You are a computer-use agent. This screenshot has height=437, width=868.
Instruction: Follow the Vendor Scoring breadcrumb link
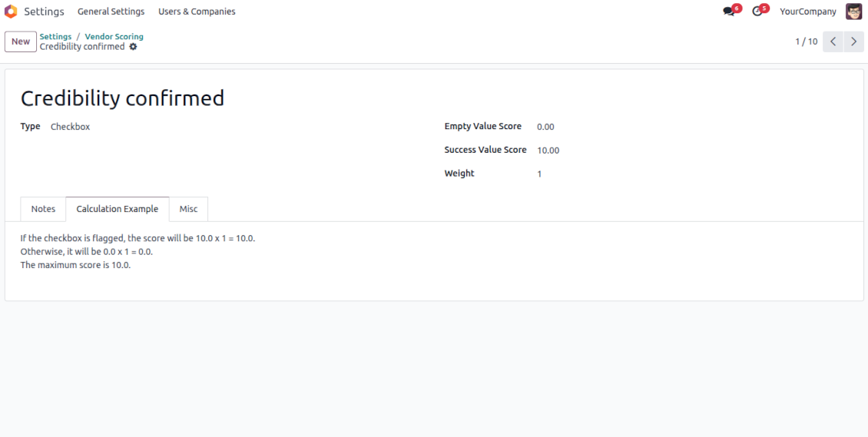click(x=114, y=36)
